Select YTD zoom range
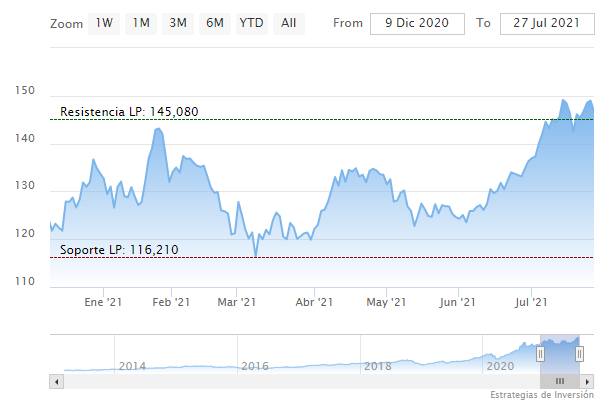The height and width of the screenshot is (410, 607). click(x=251, y=22)
